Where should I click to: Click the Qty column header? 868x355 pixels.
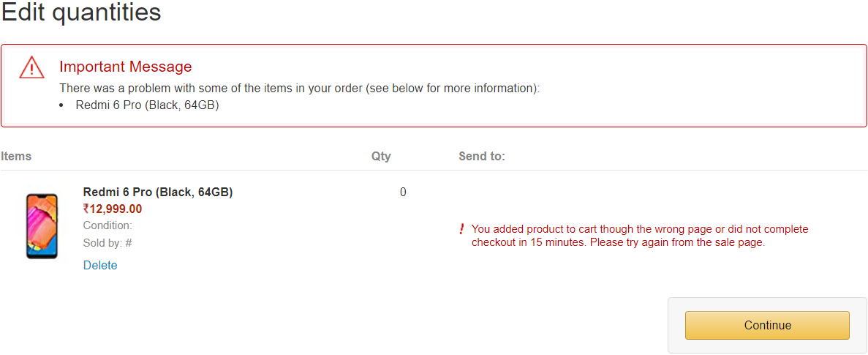(381, 156)
